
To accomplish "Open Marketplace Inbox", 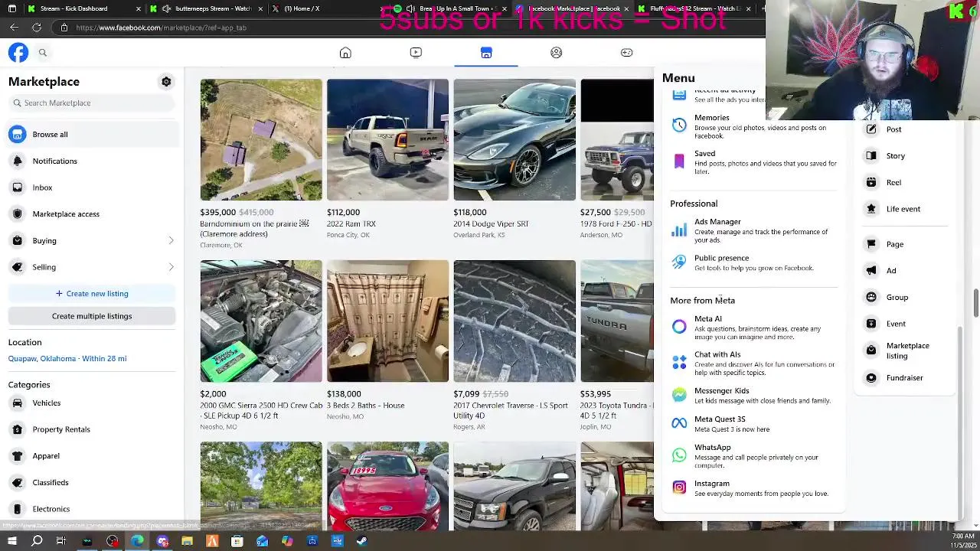I will (92, 187).
